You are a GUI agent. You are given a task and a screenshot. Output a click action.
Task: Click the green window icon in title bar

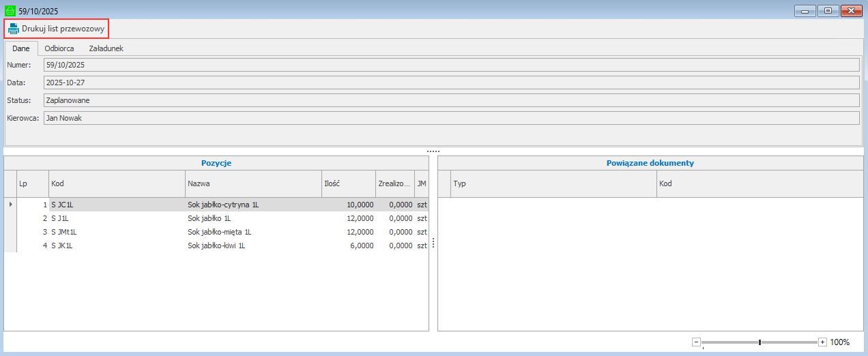(x=10, y=11)
